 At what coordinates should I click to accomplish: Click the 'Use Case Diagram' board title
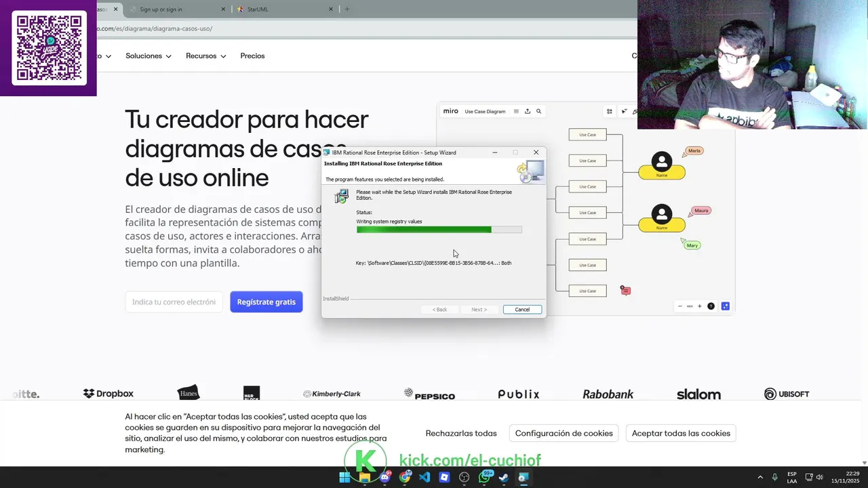485,111
